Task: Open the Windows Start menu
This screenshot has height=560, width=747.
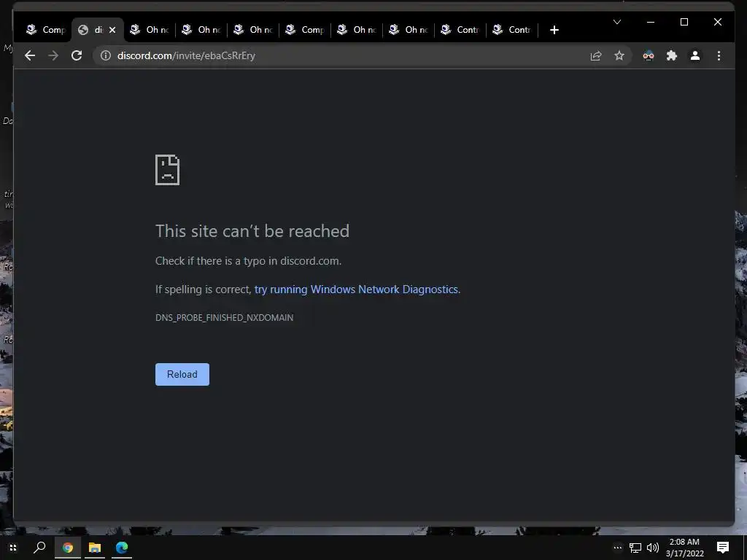Action: [13, 548]
